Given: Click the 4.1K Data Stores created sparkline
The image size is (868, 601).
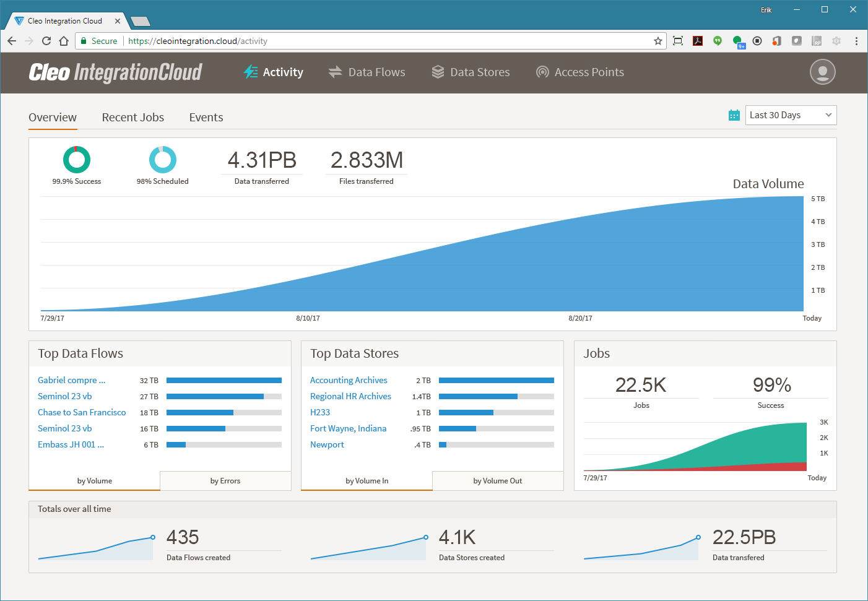Looking at the screenshot, I should click(x=369, y=548).
